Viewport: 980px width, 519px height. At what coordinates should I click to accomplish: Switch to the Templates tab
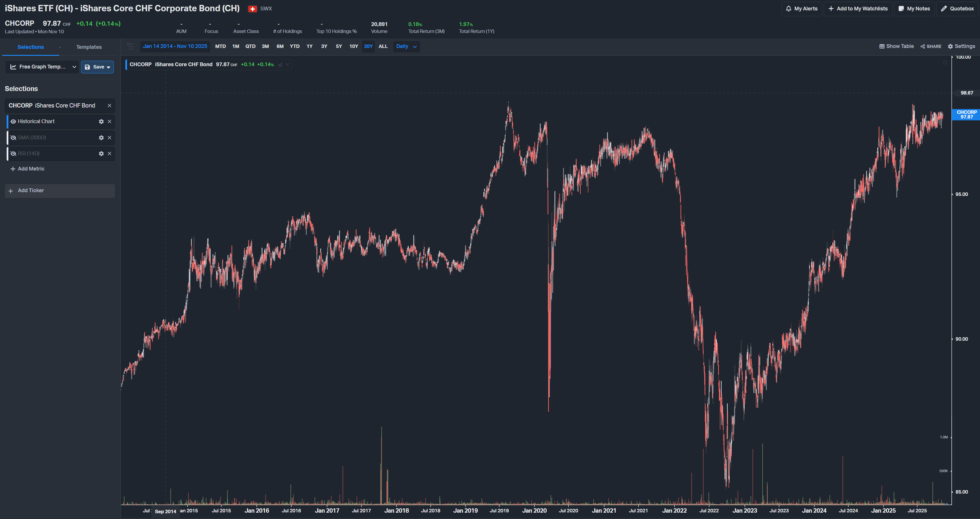[x=89, y=47]
